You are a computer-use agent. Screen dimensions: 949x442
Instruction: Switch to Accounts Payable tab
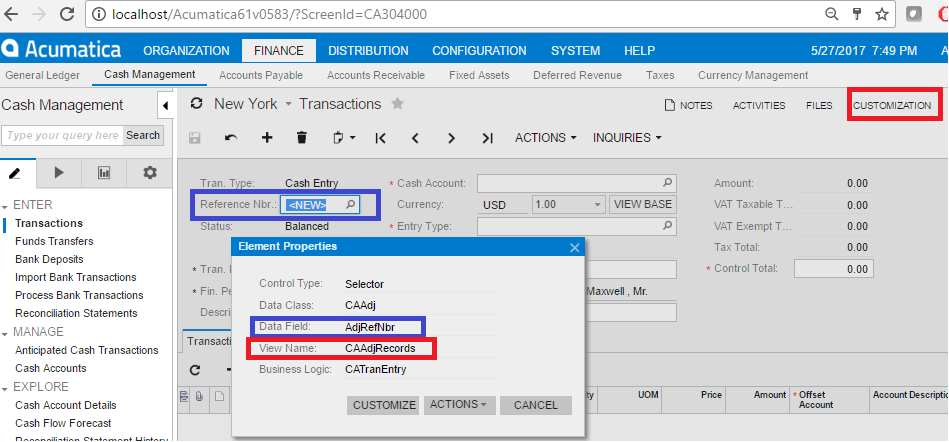261,75
